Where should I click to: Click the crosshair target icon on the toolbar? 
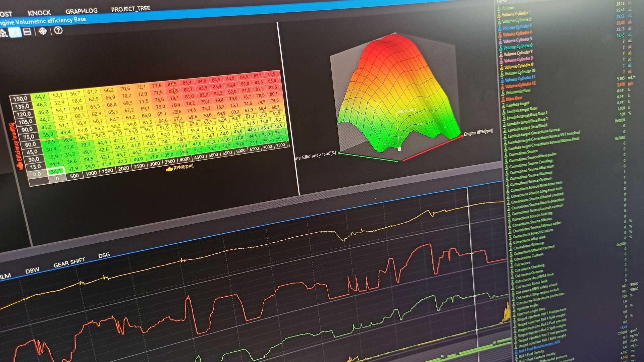[x=43, y=32]
